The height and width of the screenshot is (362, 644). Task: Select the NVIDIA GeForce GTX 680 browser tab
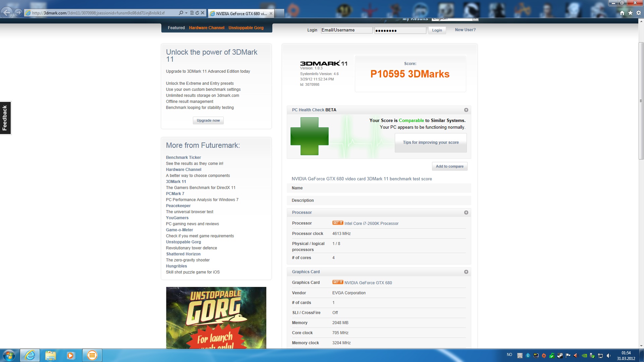point(241,13)
